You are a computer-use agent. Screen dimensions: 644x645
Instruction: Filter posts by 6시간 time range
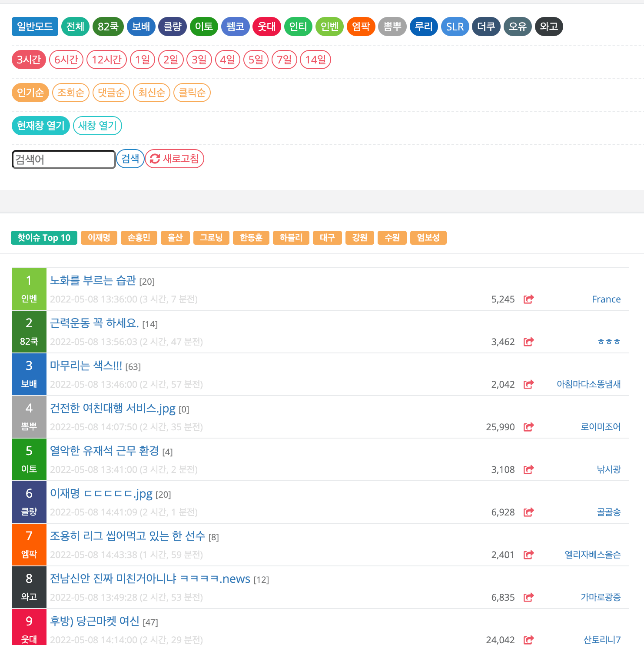click(66, 60)
